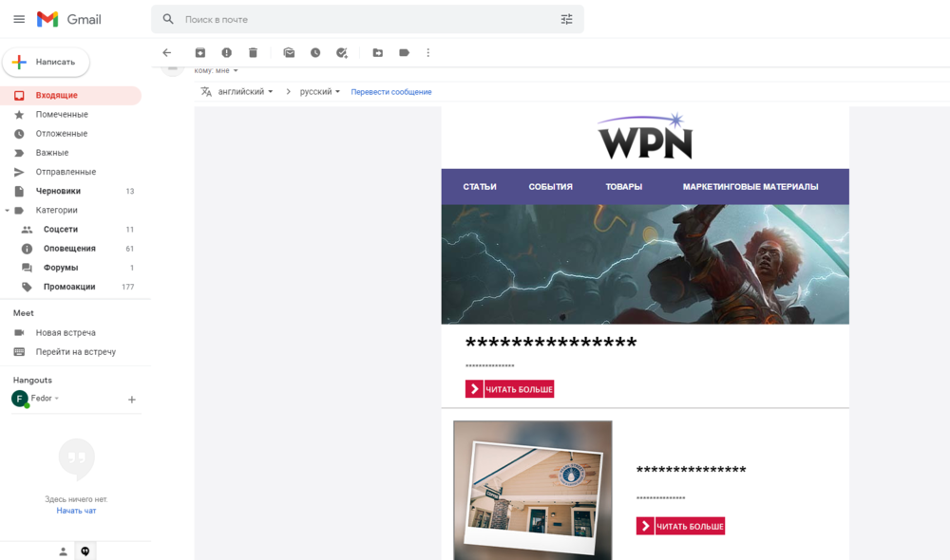Viewport: 950px width, 560px height.
Task: Open the target language dropdown 'русский'
Action: 320,92
